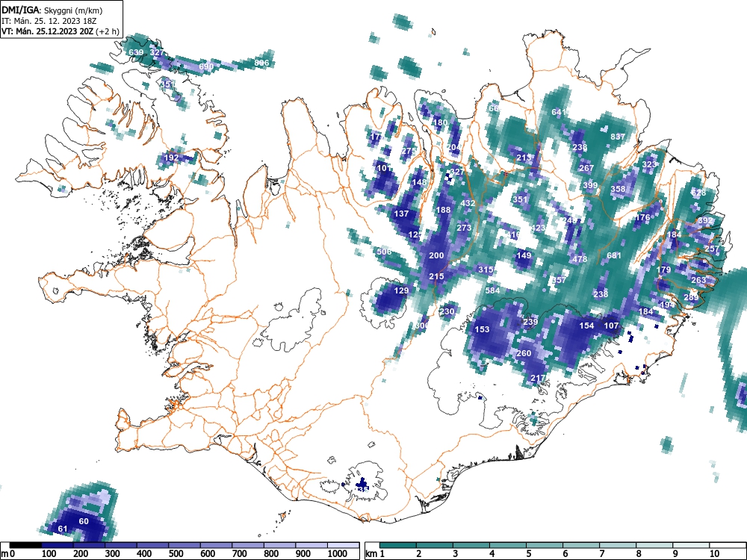Click visibility value '107' on the map
This screenshot has height=560, width=747.
(x=611, y=326)
